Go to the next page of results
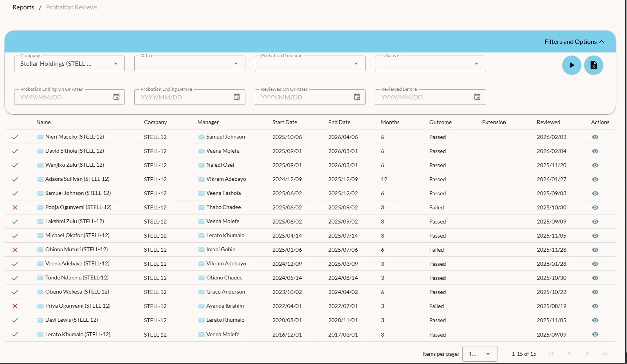627x364 pixels. 587,353
